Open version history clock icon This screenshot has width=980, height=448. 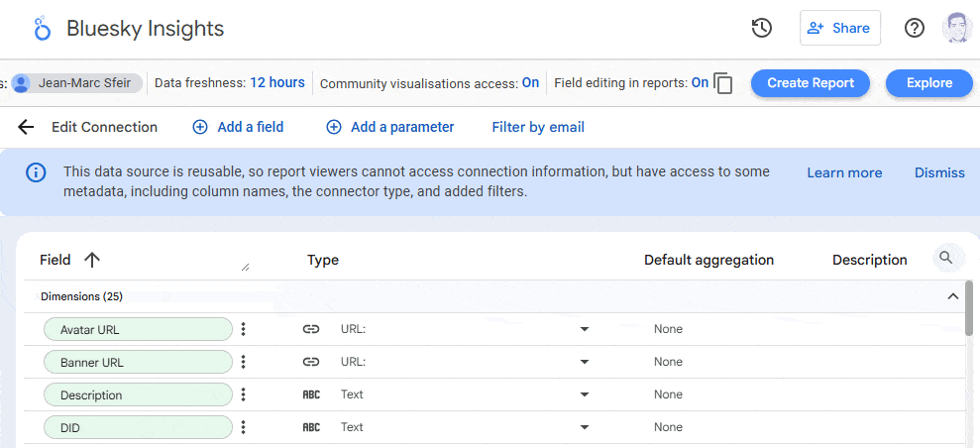(762, 28)
